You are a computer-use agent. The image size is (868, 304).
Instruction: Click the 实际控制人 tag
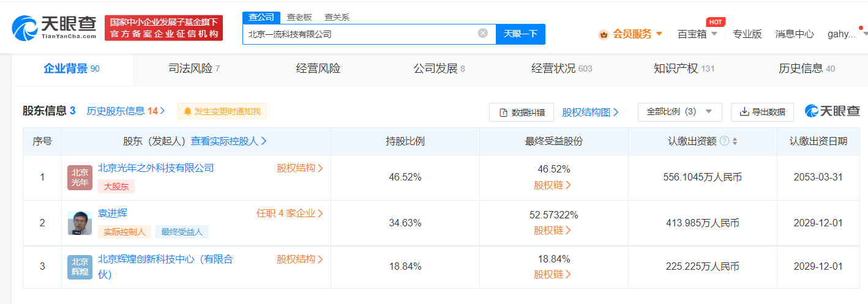(x=124, y=232)
